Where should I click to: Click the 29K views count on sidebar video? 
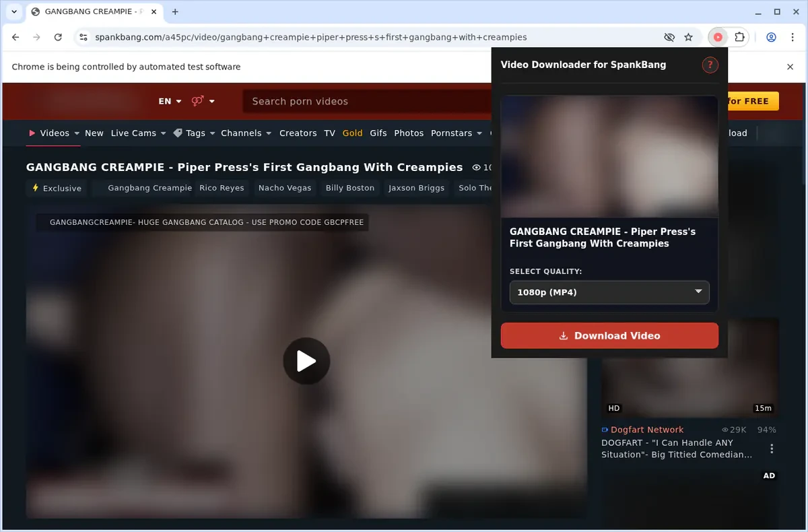tap(734, 430)
